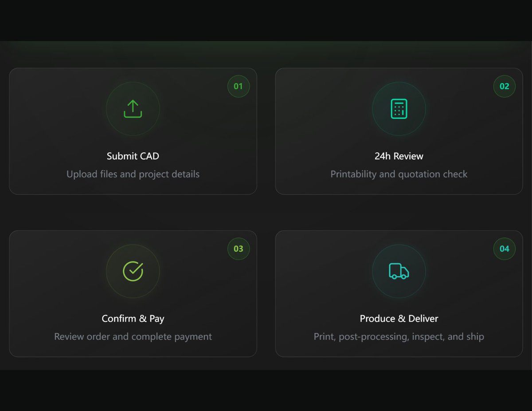Screen dimensions: 532x411
Task: Select the 24h Review heading
Action: click(399, 156)
